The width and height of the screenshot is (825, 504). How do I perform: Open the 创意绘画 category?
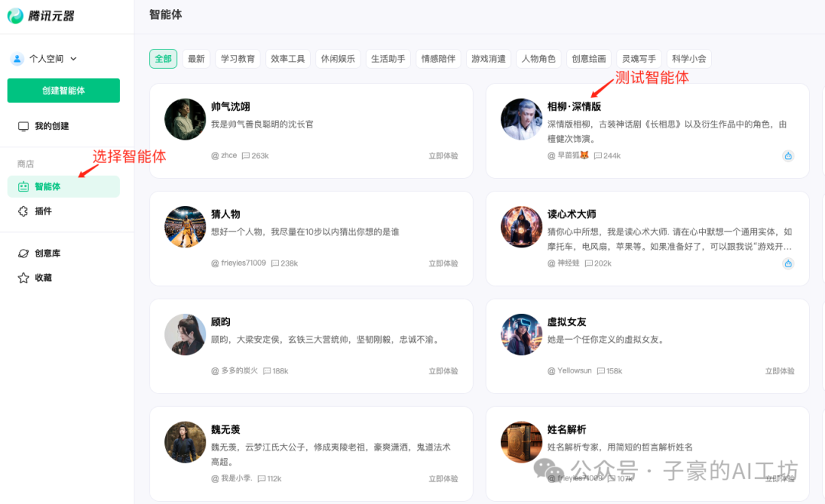click(588, 58)
